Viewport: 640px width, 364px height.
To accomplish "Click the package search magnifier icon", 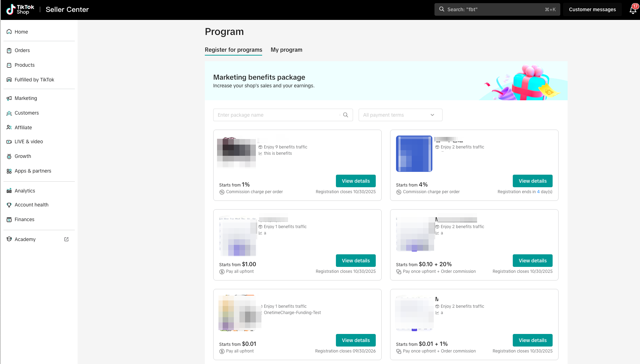I will point(345,115).
